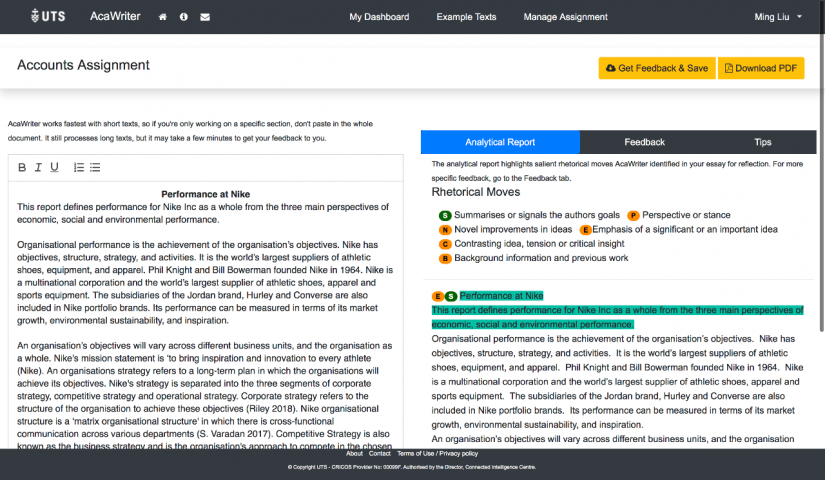Switch to the Analytical Report tab
The height and width of the screenshot is (480, 825).
(500, 142)
